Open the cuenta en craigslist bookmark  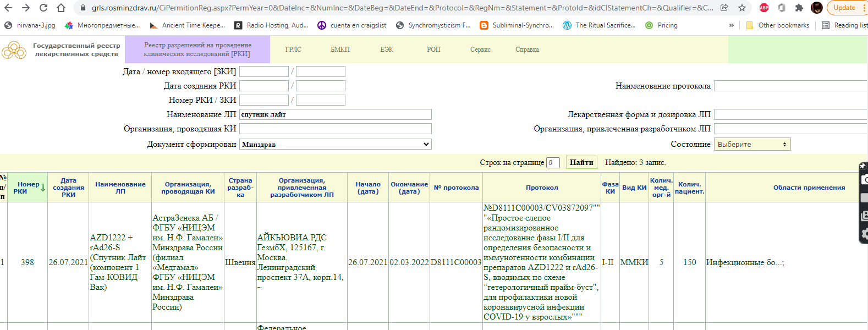coord(352,25)
